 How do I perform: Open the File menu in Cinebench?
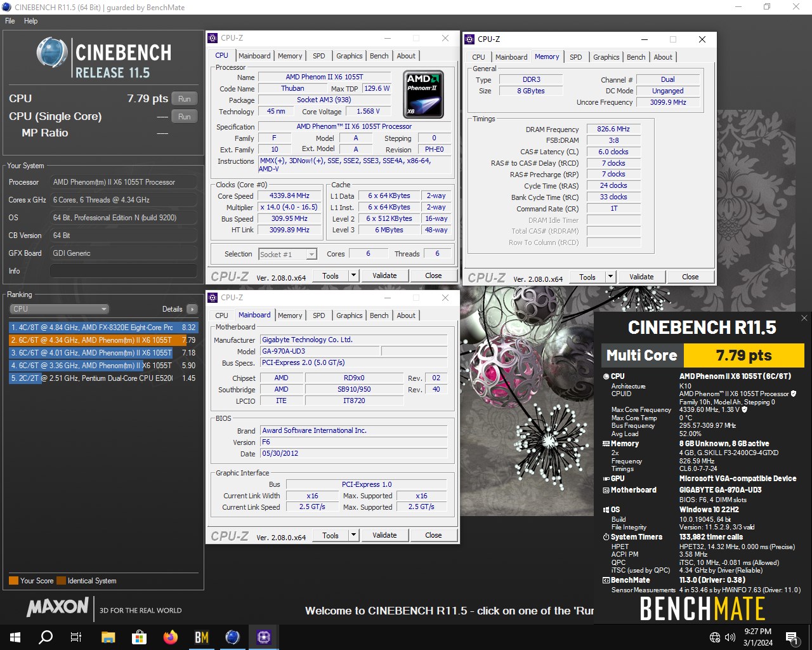click(10, 21)
